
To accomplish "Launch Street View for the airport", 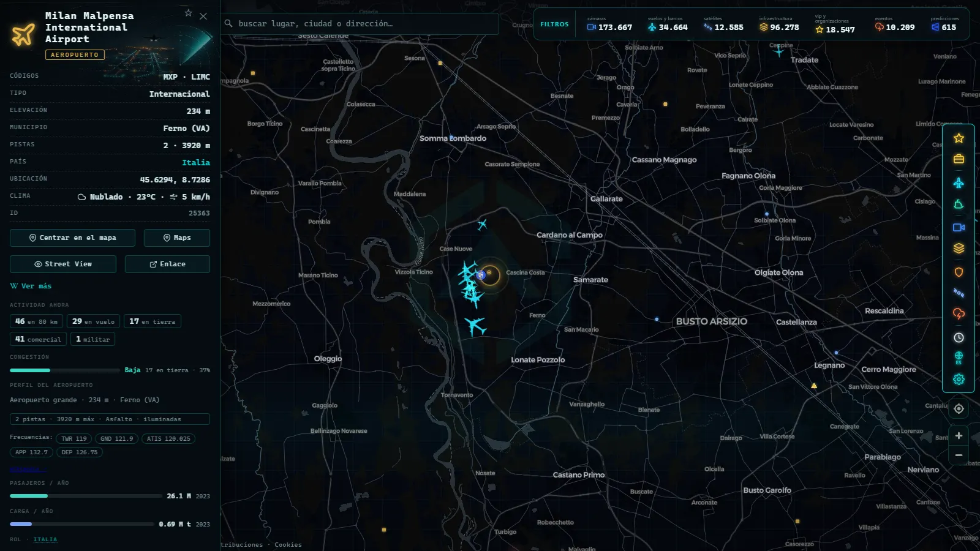I will pyautogui.click(x=63, y=264).
